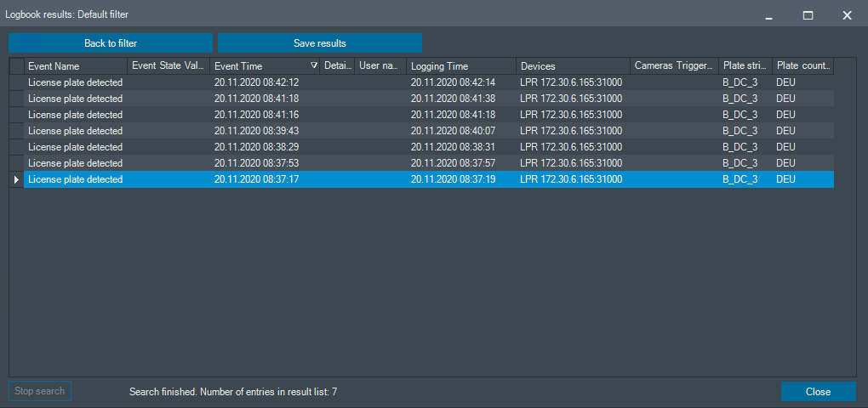Select row header for the 08:39:43 event
868x408 pixels.
pyautogui.click(x=17, y=131)
